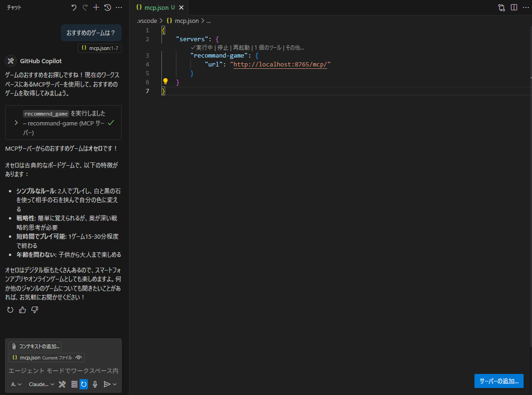The width and height of the screenshot is (532, 395).
Task: Click the green checkmark on tool call
Action: coord(111,123)
